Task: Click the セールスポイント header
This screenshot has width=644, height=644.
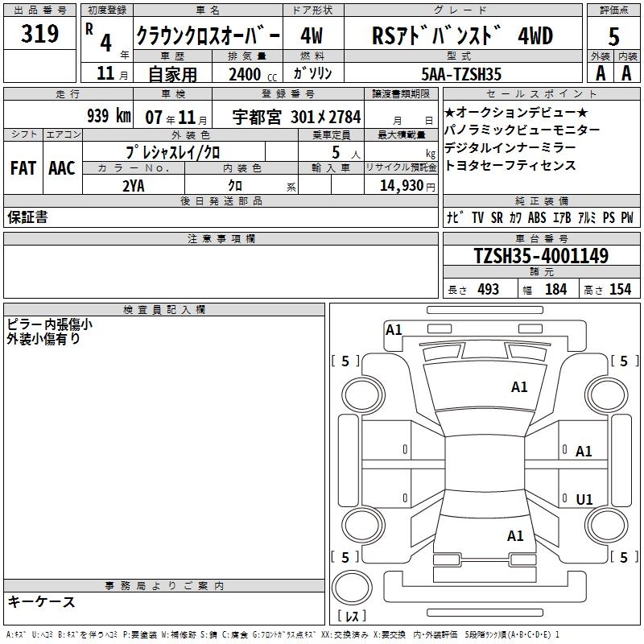Action: (541, 93)
